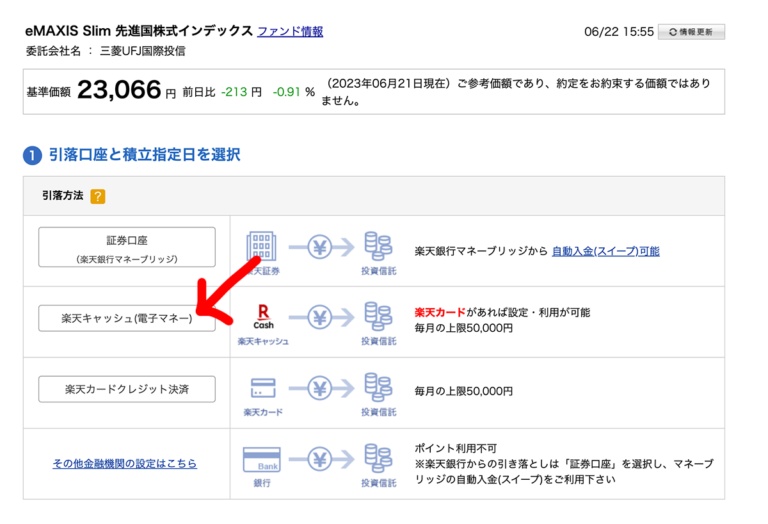The width and height of the screenshot is (768, 524).
Task: Click the yen circle icon in 銀行 row
Action: pyautogui.click(x=320, y=460)
